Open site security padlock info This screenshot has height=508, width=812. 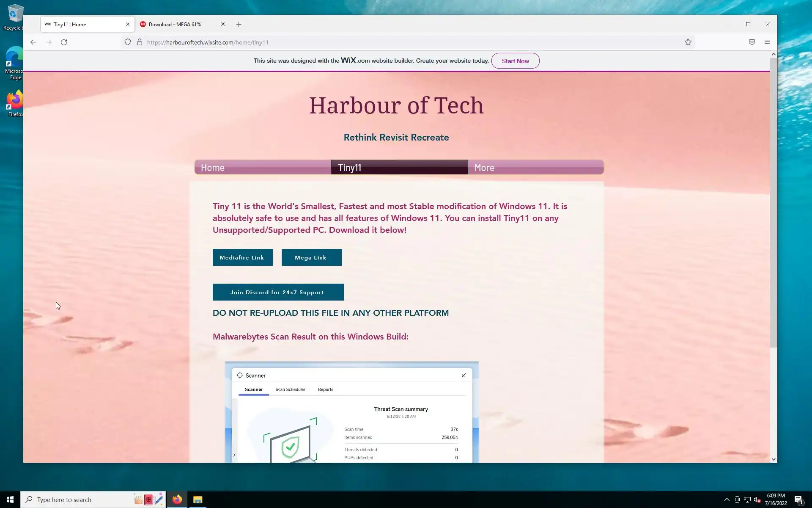click(139, 42)
